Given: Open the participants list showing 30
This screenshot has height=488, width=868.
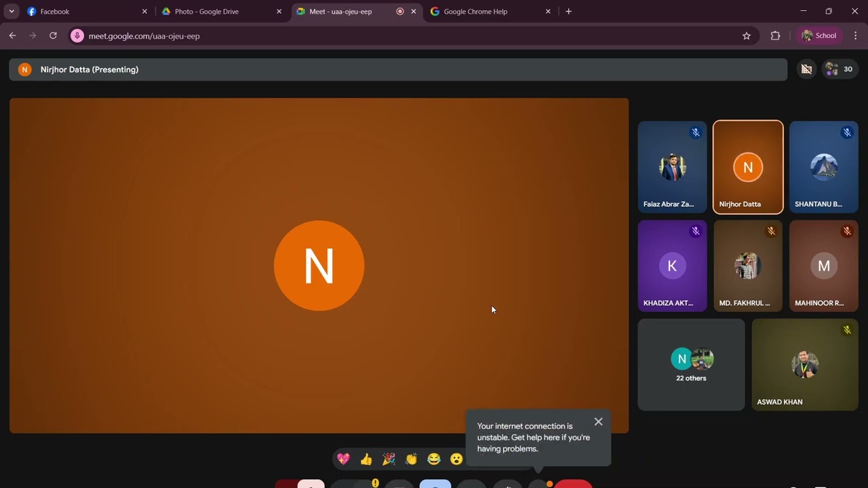Looking at the screenshot, I should (x=840, y=69).
